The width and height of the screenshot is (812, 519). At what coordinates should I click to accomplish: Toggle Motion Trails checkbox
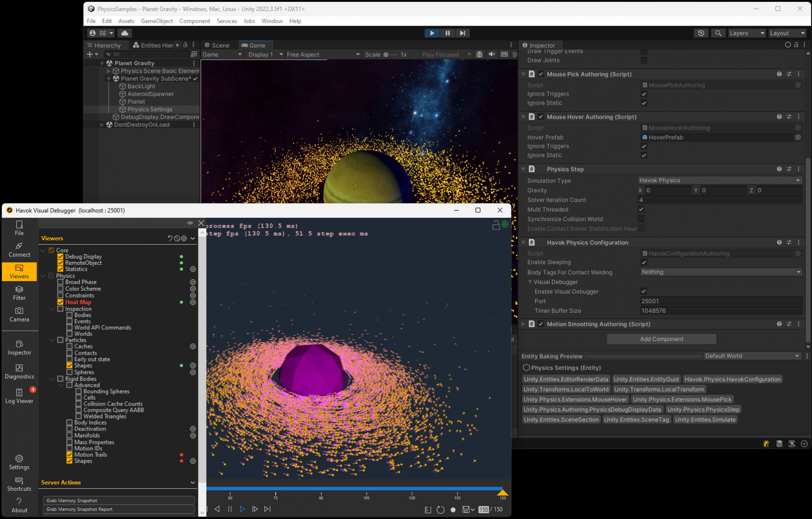[x=70, y=455]
